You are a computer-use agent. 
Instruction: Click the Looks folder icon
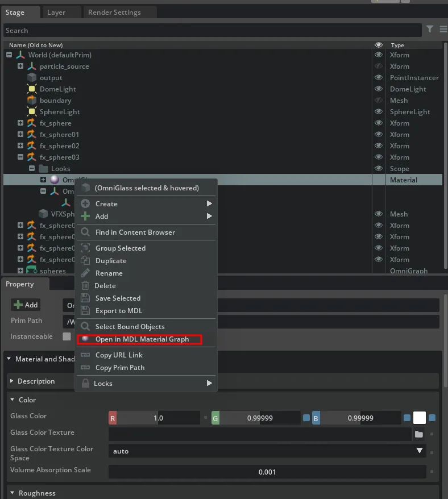(x=43, y=168)
